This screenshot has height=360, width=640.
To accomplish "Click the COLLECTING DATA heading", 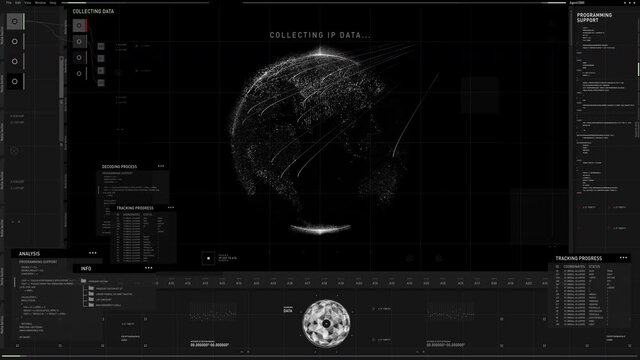I will [93, 11].
